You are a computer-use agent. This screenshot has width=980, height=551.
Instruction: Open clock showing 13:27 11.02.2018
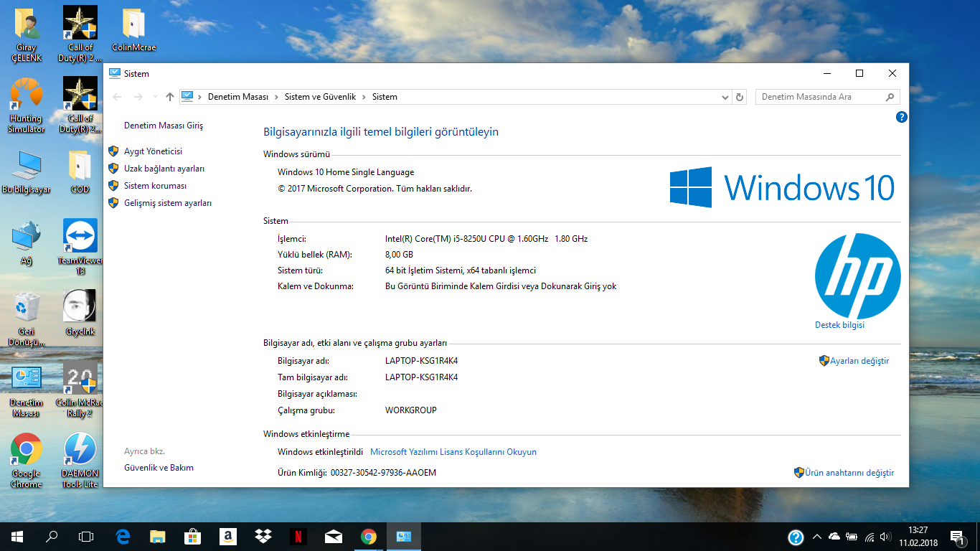[x=918, y=537]
